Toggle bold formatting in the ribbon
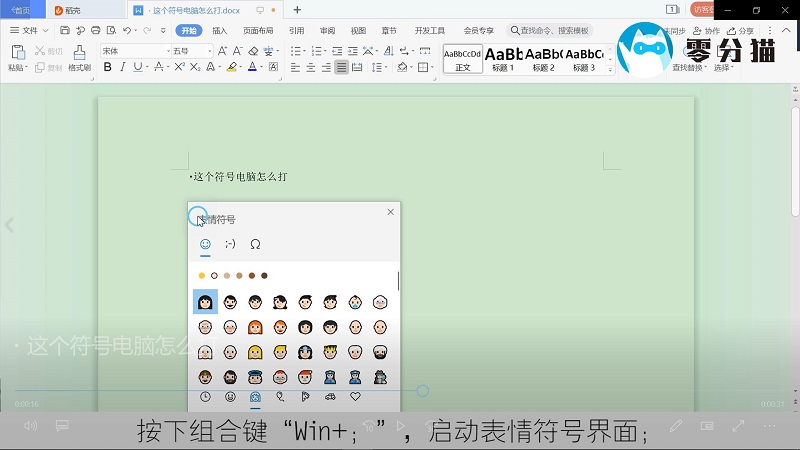The height and width of the screenshot is (450, 800). coord(107,68)
